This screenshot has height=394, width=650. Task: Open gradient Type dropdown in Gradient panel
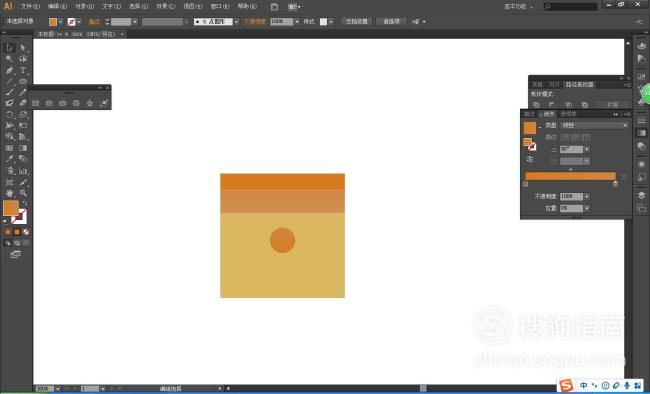(x=594, y=125)
